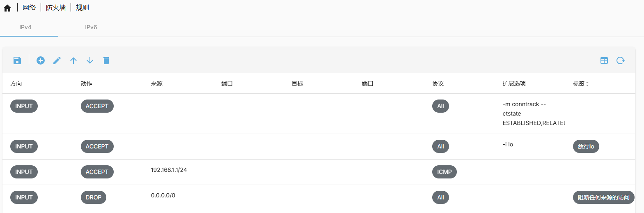The image size is (644, 213).
Task: Click the 阻断任何来源的访问 tag
Action: click(603, 197)
